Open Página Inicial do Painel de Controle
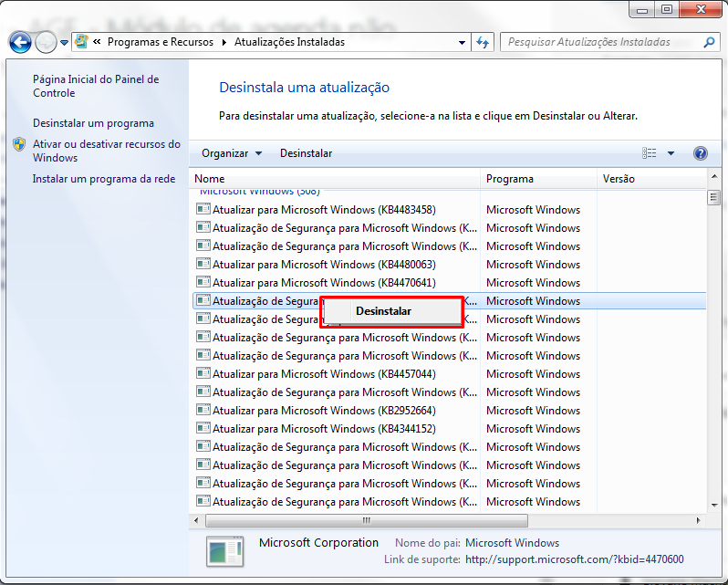728x585 pixels. [x=96, y=86]
